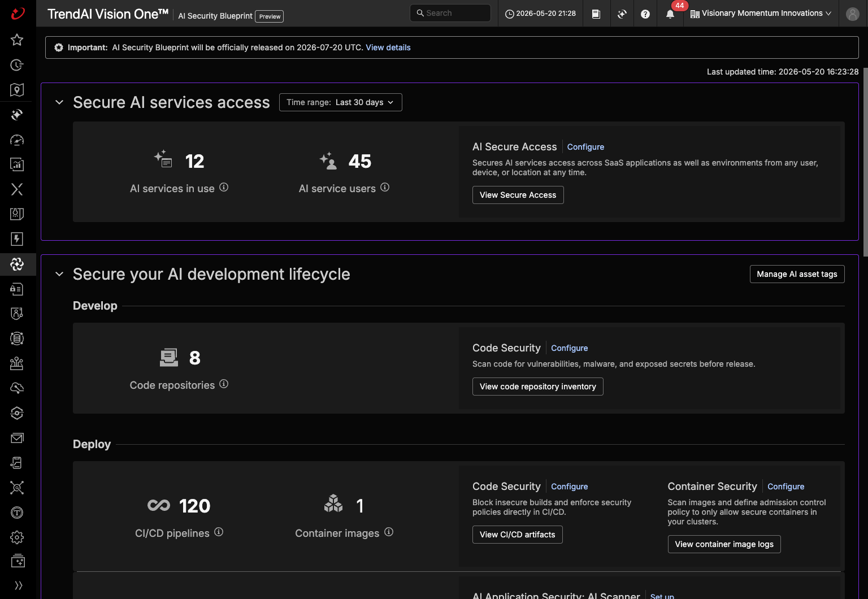Screen dimensions: 868x599
Task: Open the Visionary Momentum Innovations account dropdown
Action: tap(761, 14)
